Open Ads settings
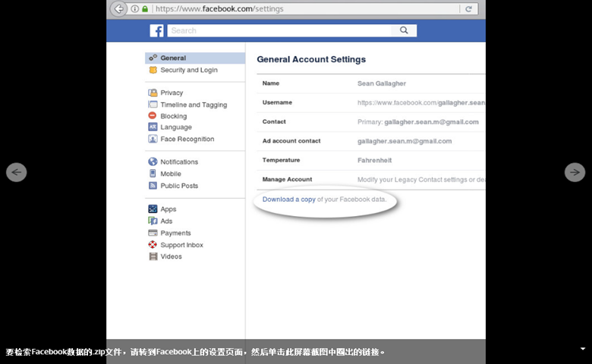 coord(166,221)
